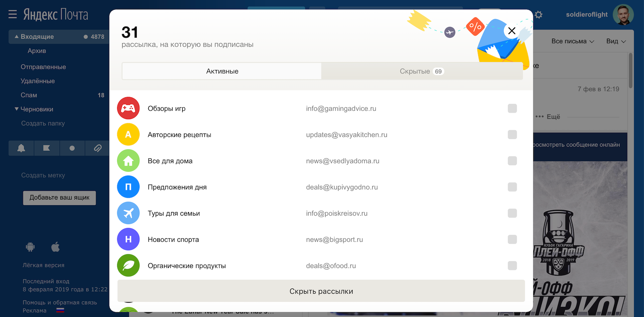
Task: Click the Новости спорта avatar icon
Action: pyautogui.click(x=128, y=239)
